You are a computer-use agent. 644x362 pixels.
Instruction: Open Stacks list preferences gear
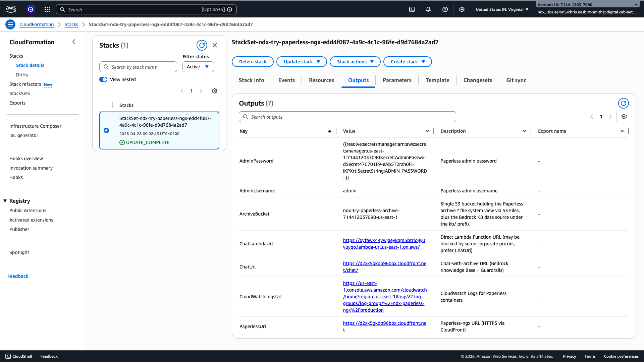point(215,91)
